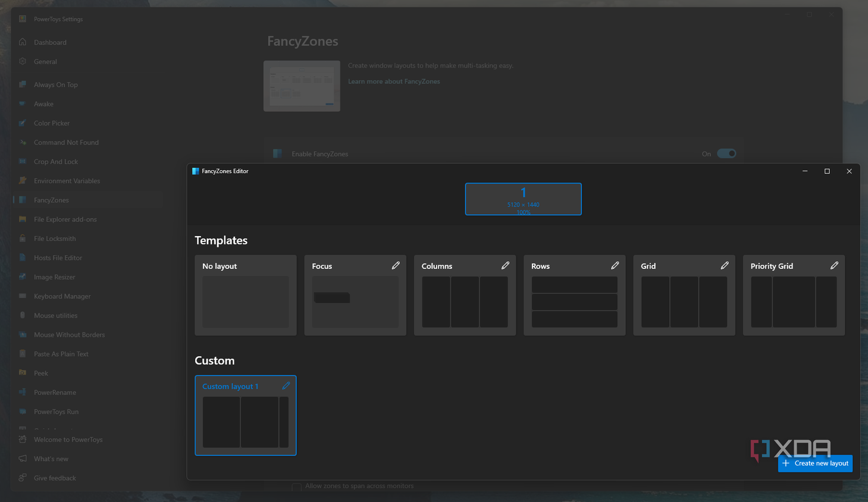Open Welcome to PowerToys entry
868x502 pixels.
(68, 440)
